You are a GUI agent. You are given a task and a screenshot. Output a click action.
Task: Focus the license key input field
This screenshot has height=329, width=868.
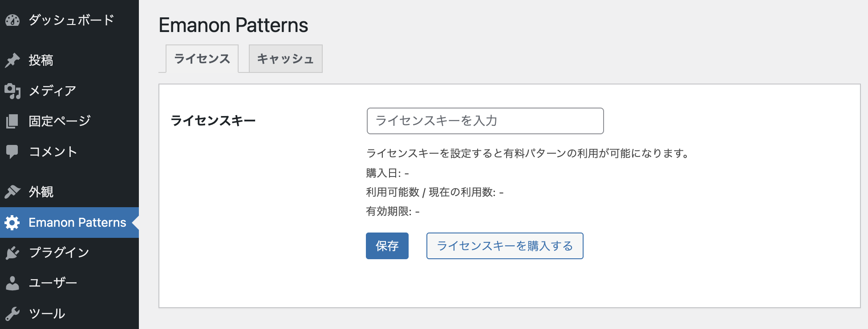[x=485, y=121]
